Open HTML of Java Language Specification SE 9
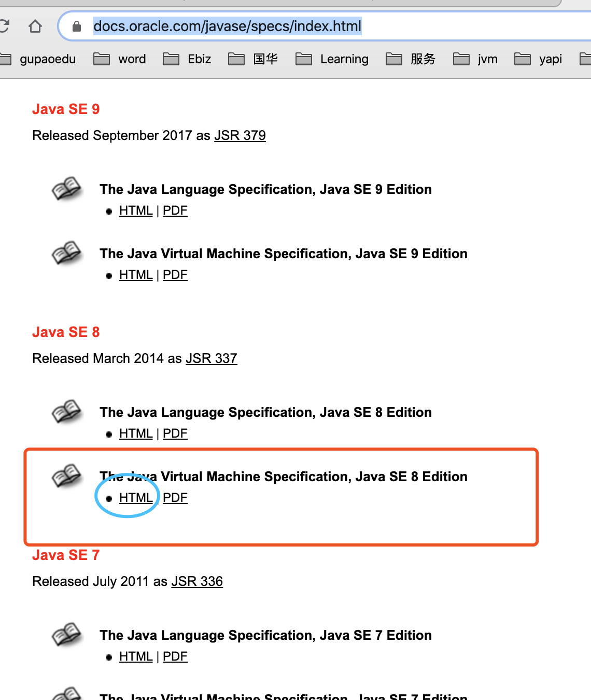Viewport: 591px width, 700px height. 136,211
